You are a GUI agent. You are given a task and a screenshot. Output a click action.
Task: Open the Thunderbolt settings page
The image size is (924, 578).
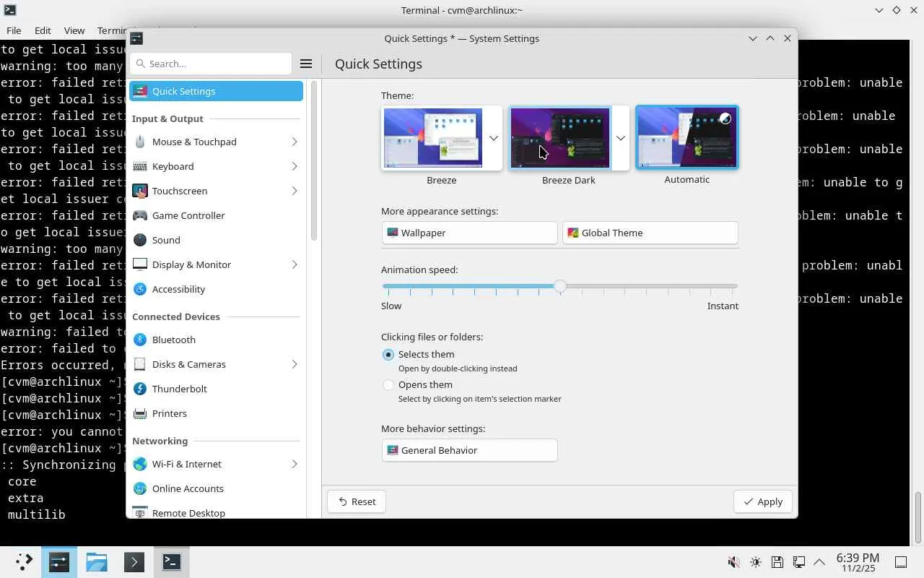coord(216,389)
